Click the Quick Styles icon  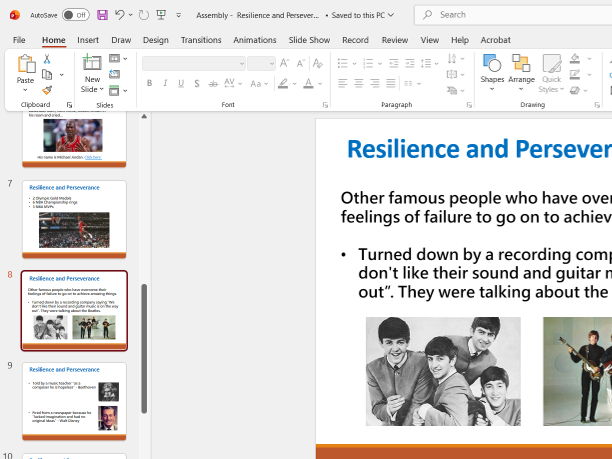tap(551, 63)
